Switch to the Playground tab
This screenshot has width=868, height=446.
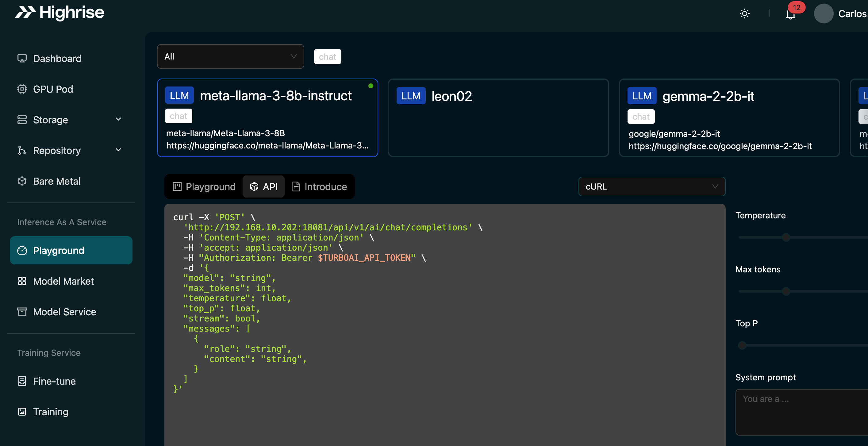tap(204, 186)
